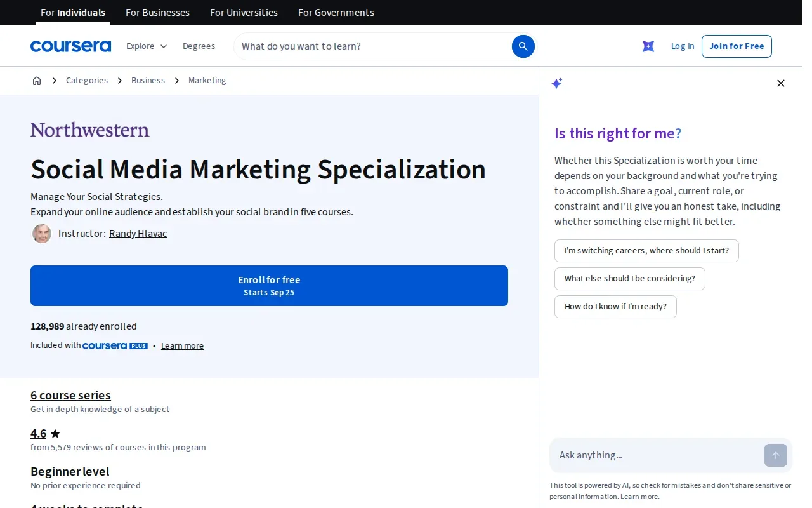Click the star icon next to 4.6 rating
The width and height of the screenshot is (812, 508).
(55, 434)
